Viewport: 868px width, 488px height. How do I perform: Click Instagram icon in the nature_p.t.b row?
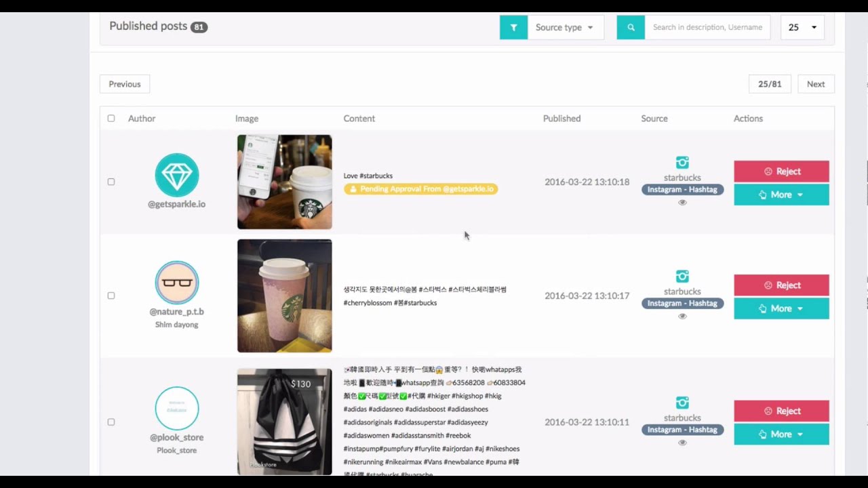pos(682,277)
